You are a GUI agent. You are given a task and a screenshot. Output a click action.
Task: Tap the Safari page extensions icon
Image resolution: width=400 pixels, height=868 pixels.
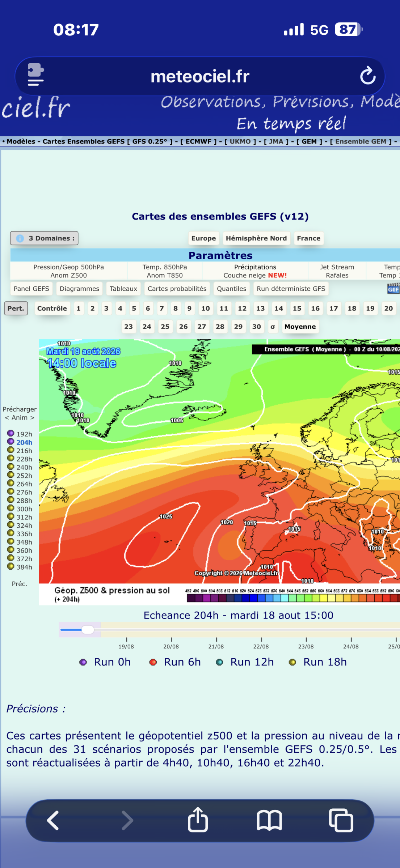pyautogui.click(x=36, y=75)
